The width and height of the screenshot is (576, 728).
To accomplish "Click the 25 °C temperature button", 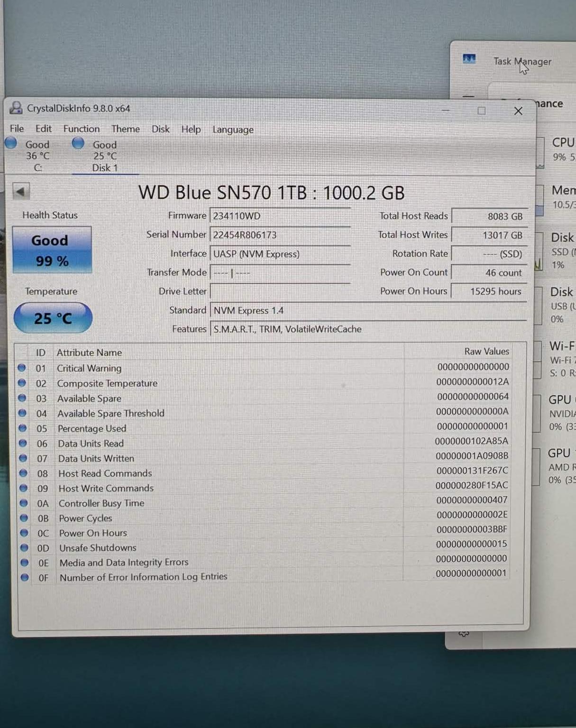I will click(53, 318).
